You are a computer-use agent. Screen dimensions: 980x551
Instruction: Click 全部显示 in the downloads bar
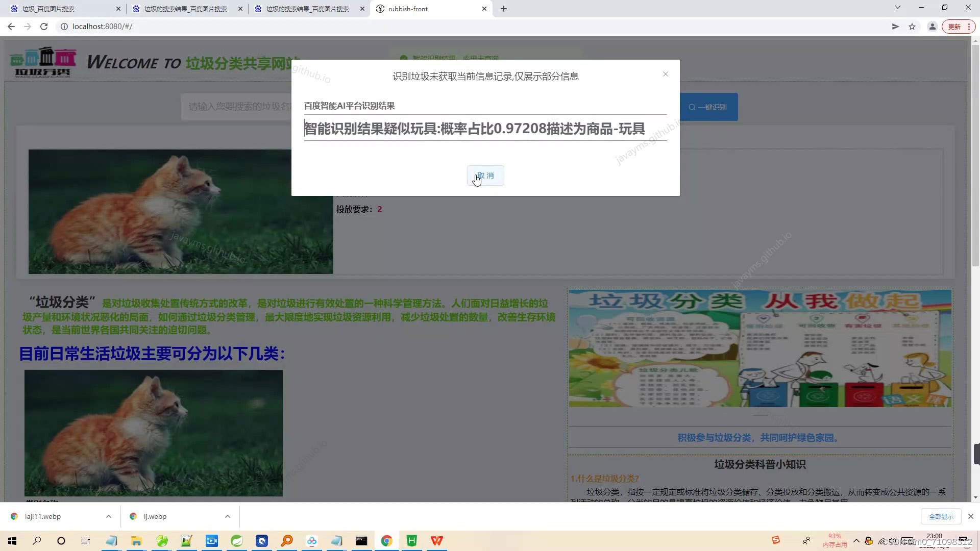941,516
